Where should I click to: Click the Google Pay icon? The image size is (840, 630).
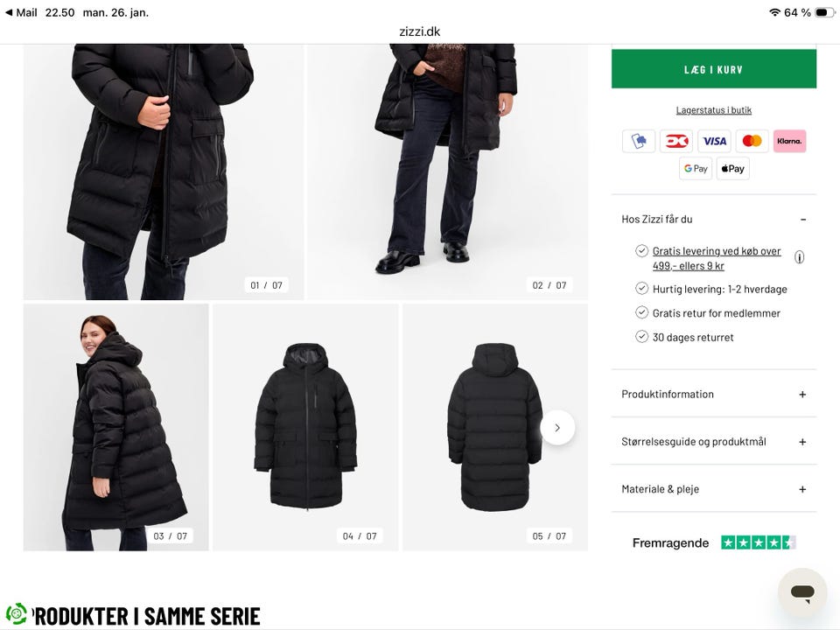(x=696, y=169)
